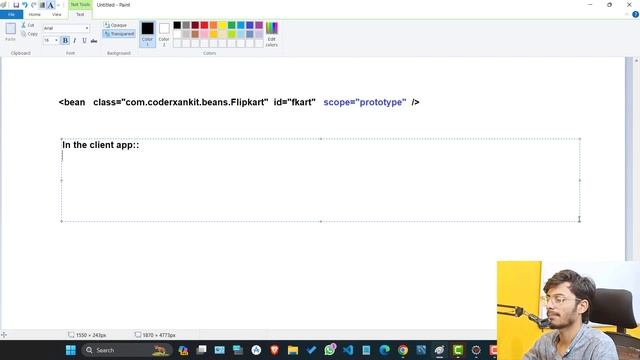This screenshot has width=640, height=360.
Task: Select Color 2 background button
Action: pyautogui.click(x=164, y=34)
